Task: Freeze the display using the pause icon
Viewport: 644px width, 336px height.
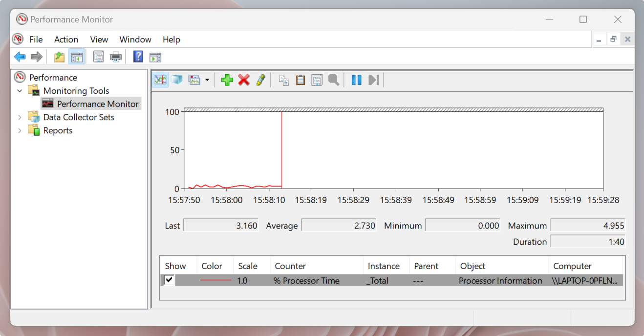Action: [x=356, y=80]
